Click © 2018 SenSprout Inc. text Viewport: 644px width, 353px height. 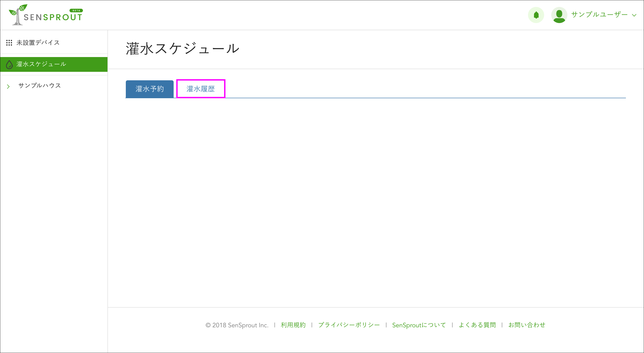(x=237, y=325)
